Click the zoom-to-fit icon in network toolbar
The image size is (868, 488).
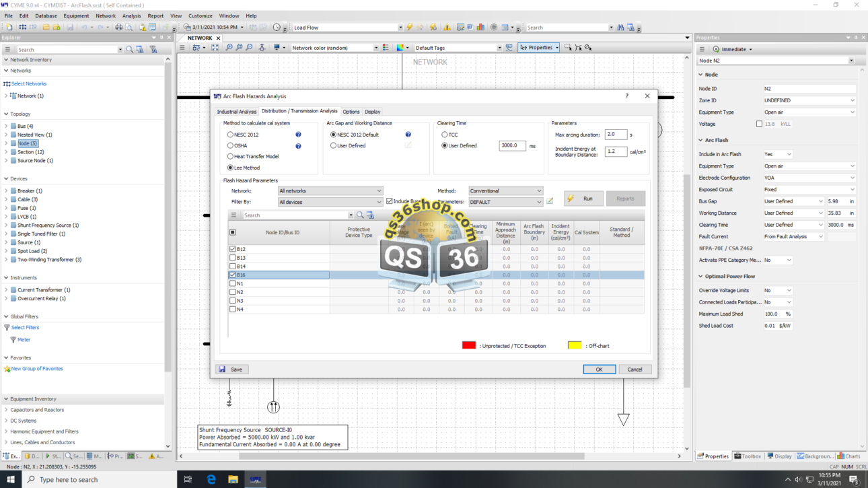tap(215, 48)
